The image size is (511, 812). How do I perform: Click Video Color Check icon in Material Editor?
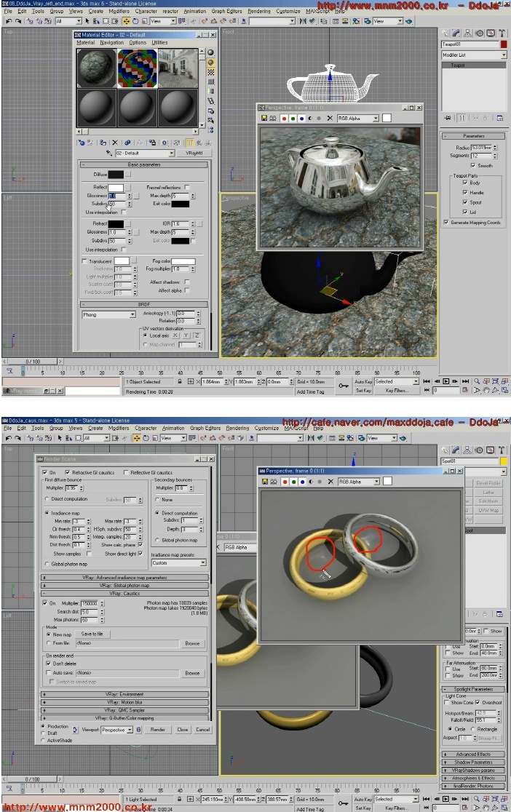tap(210, 91)
